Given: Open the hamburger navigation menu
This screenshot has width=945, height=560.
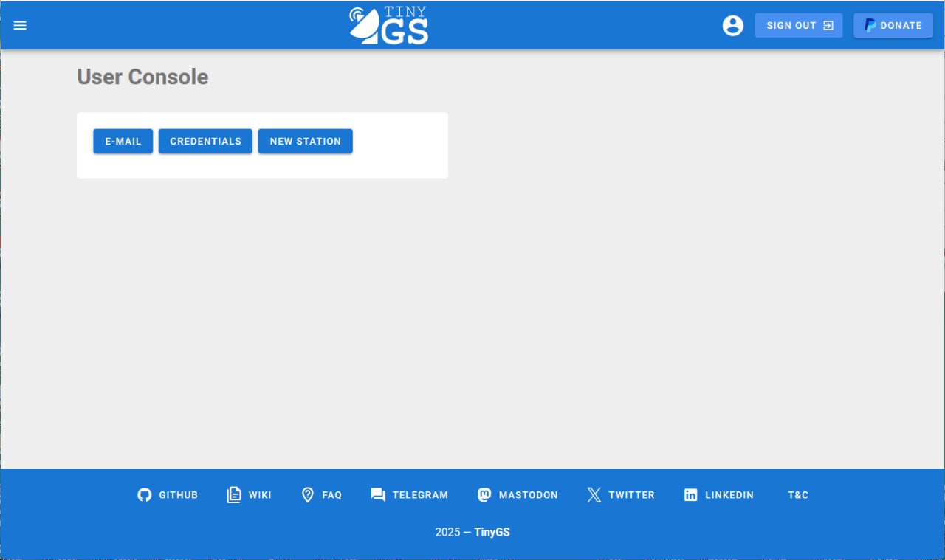Looking at the screenshot, I should click(x=20, y=25).
